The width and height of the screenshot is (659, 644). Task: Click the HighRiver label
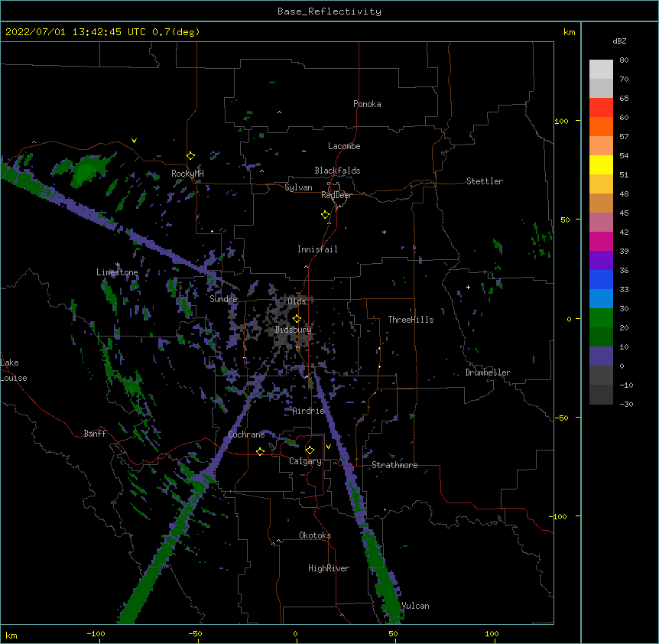tap(329, 568)
